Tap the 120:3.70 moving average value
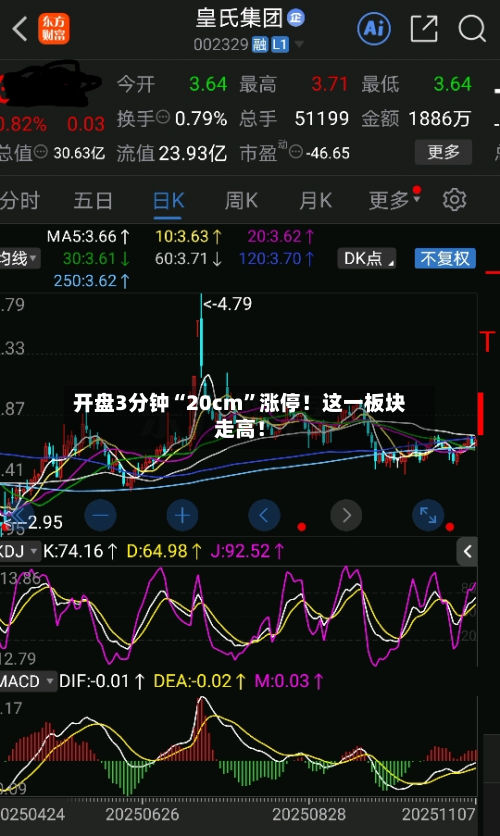 click(277, 259)
